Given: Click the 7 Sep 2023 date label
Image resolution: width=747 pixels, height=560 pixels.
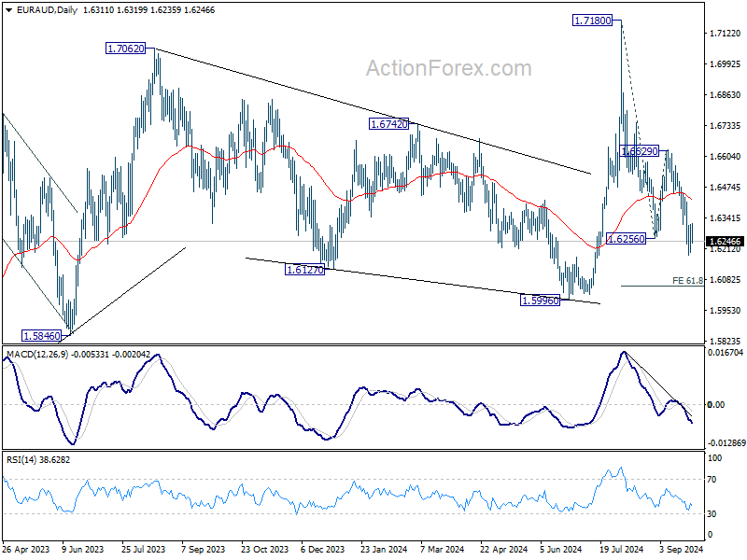Looking at the screenshot, I should pos(204,549).
